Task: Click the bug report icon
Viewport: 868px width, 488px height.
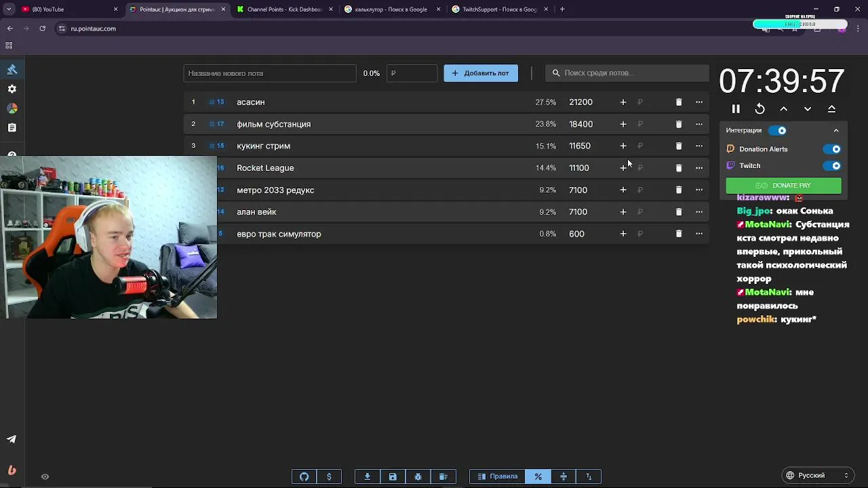Action: [x=418, y=476]
